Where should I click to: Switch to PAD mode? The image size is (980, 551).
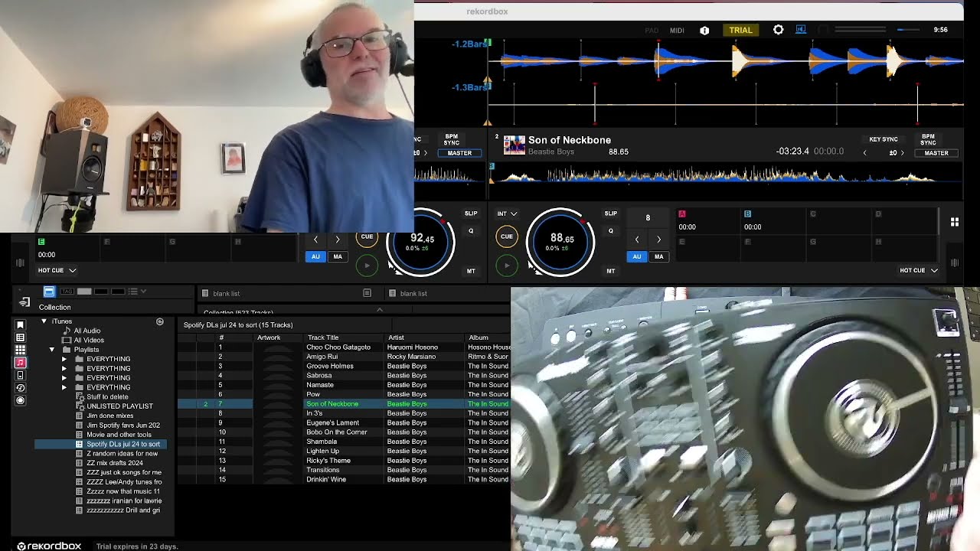(652, 31)
